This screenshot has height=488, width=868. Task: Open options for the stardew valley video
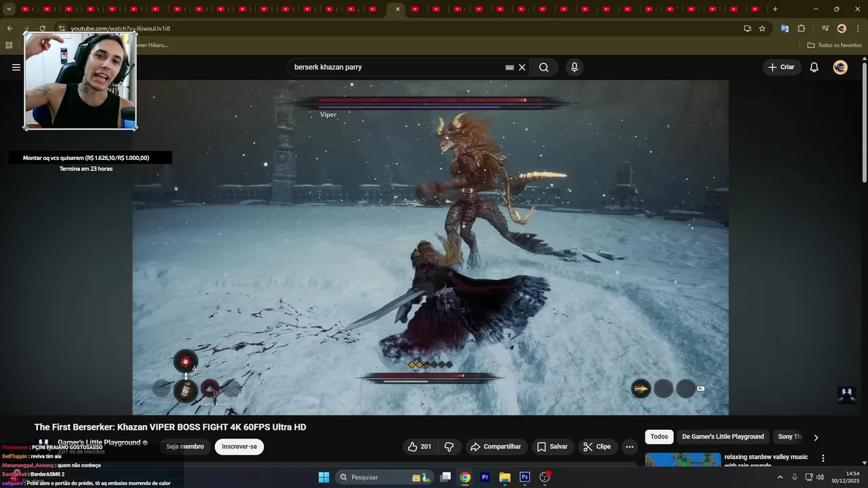823,458
